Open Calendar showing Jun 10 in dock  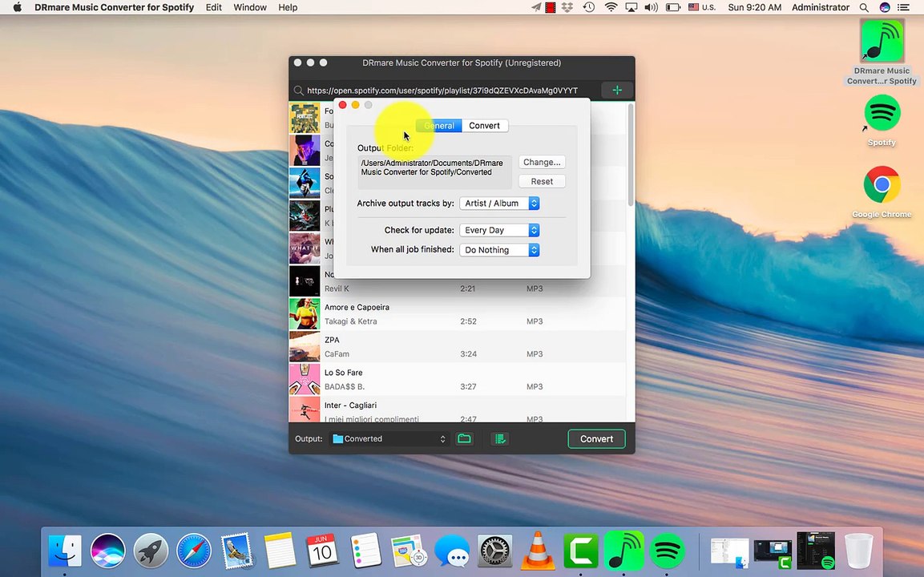point(321,551)
